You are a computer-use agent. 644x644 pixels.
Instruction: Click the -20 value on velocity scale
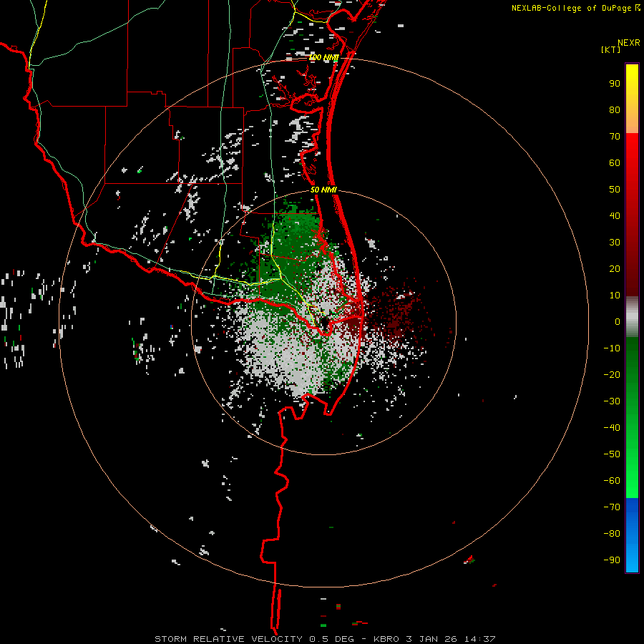[x=612, y=375]
